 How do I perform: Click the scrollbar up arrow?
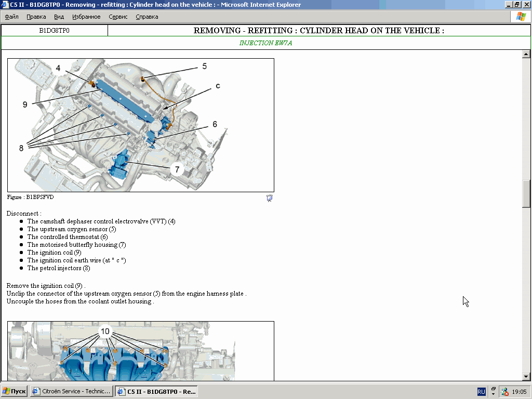(x=526, y=54)
